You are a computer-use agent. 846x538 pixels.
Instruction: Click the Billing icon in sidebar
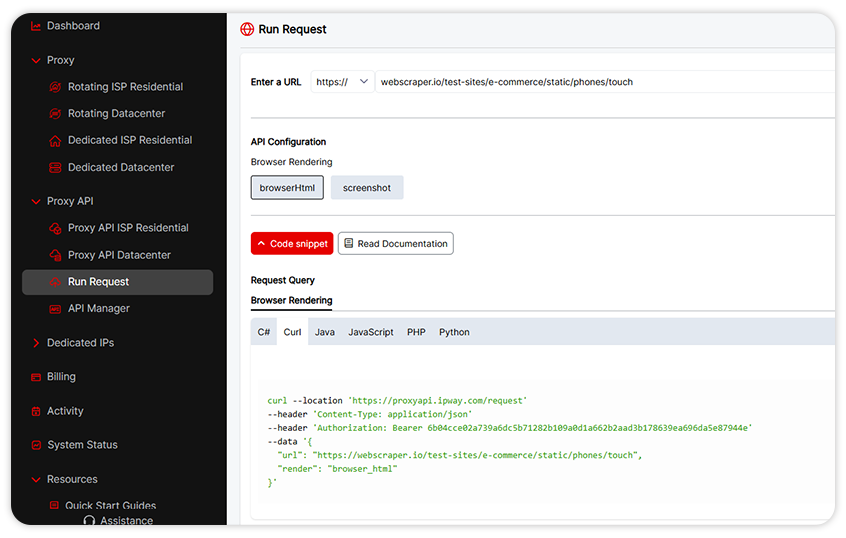[x=37, y=377]
